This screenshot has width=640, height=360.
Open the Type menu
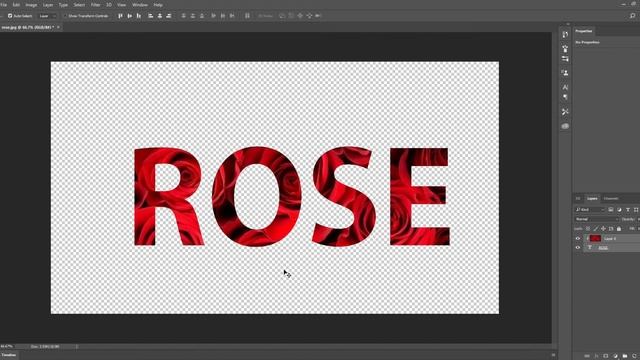(63, 5)
